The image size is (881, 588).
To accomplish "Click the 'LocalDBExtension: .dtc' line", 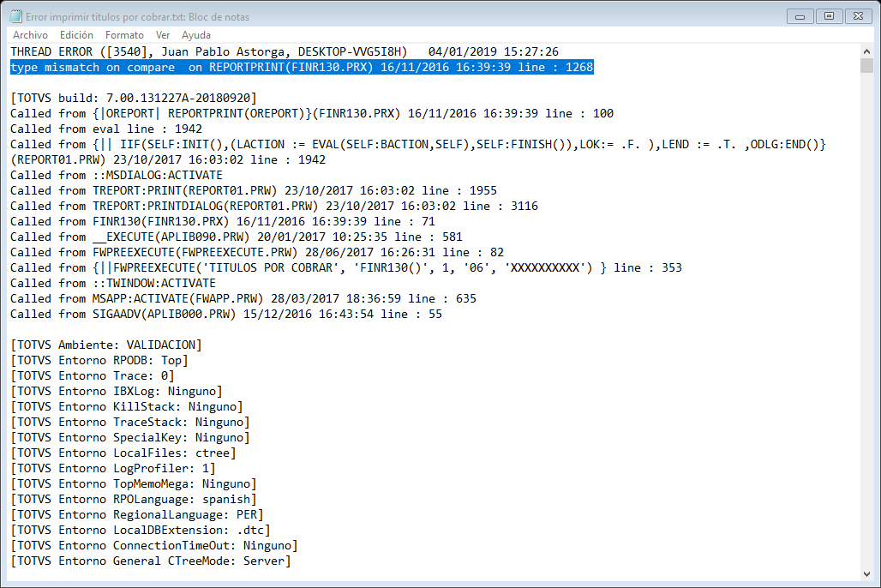I will point(141,530).
